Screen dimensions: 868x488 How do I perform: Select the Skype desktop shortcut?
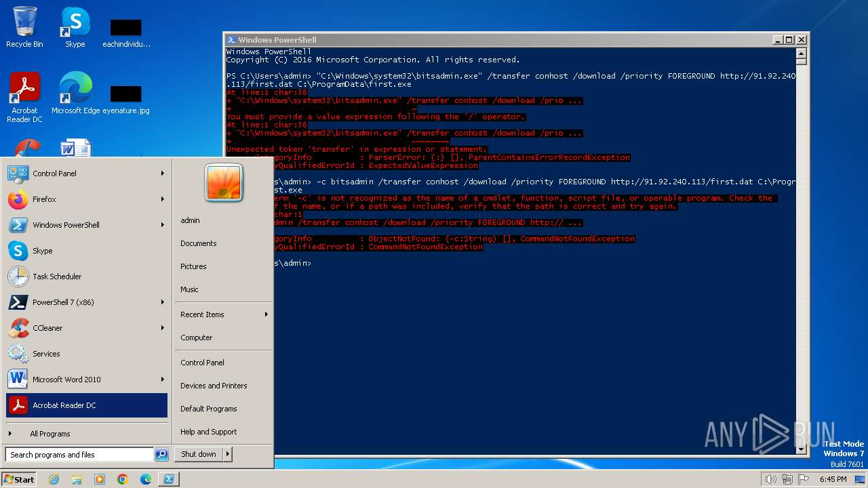tap(75, 27)
